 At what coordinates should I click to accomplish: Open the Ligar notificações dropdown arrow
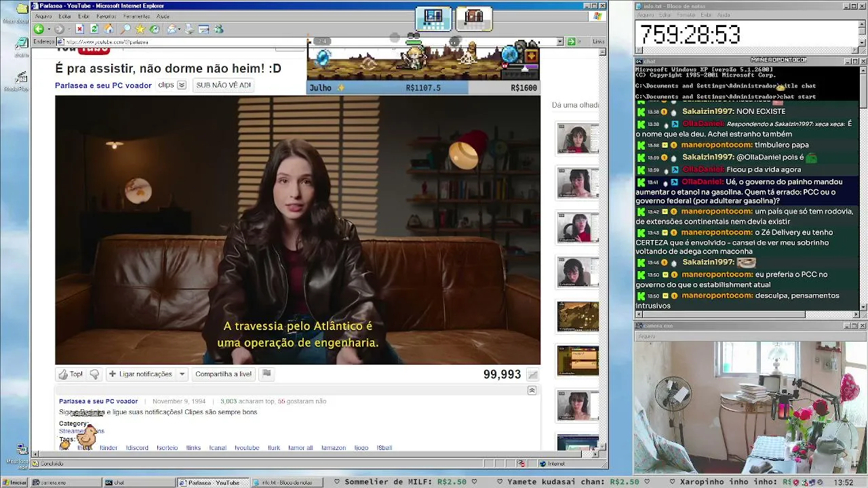coord(182,374)
